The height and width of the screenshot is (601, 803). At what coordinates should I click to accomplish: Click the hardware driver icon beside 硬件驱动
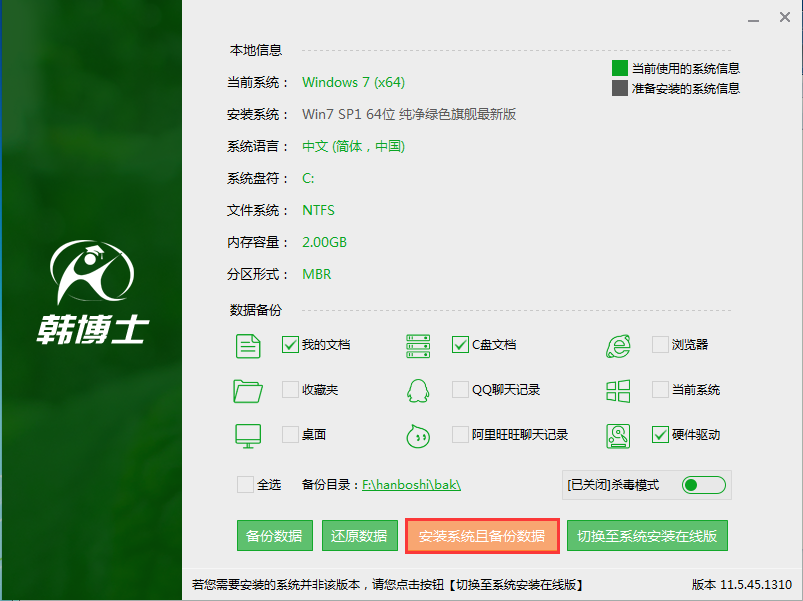pyautogui.click(x=617, y=435)
